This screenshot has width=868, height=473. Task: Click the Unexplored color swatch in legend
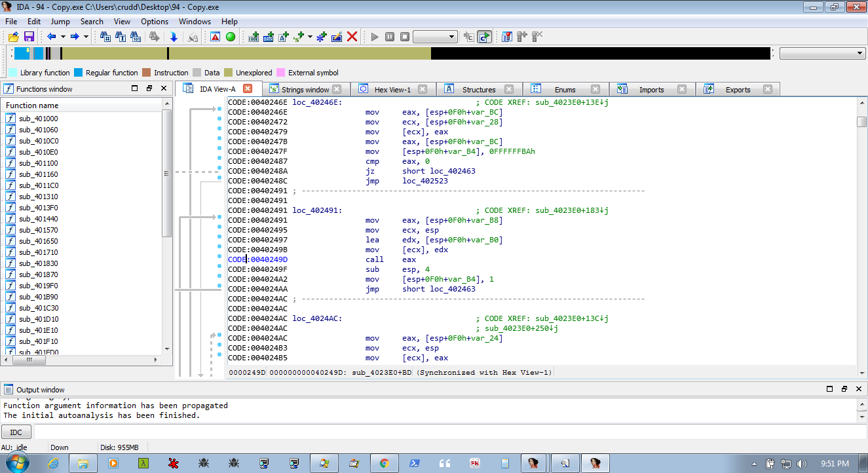tap(229, 73)
